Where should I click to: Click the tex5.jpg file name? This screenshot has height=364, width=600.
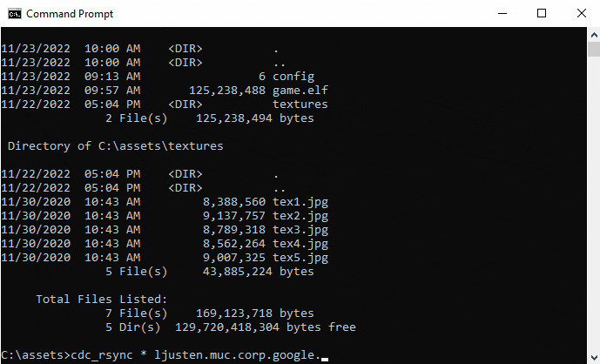coord(300,258)
